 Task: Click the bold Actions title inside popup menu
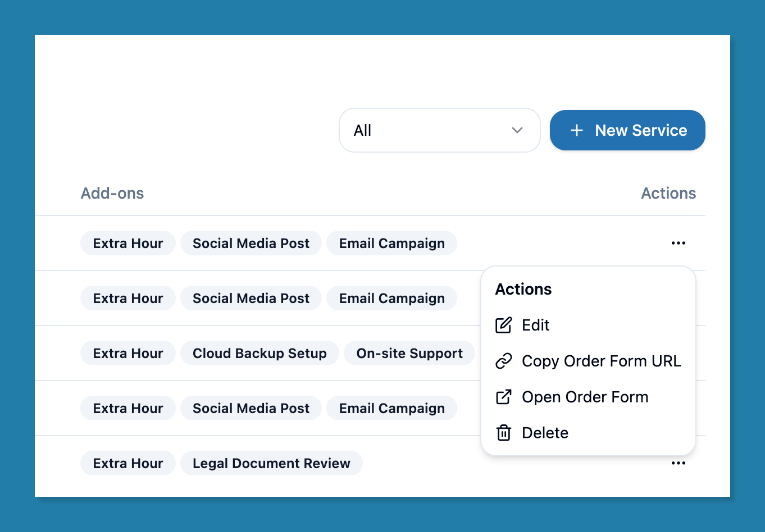pos(523,289)
